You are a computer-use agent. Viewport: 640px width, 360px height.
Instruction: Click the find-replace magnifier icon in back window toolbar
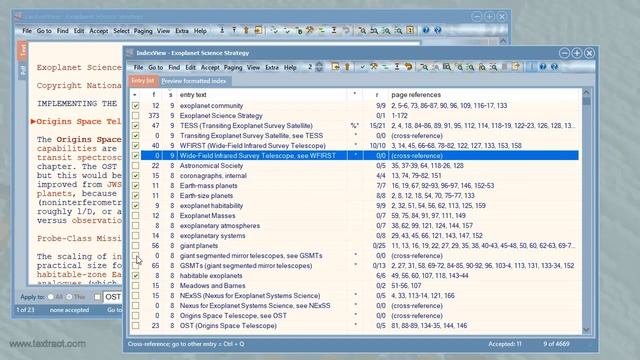(x=374, y=31)
